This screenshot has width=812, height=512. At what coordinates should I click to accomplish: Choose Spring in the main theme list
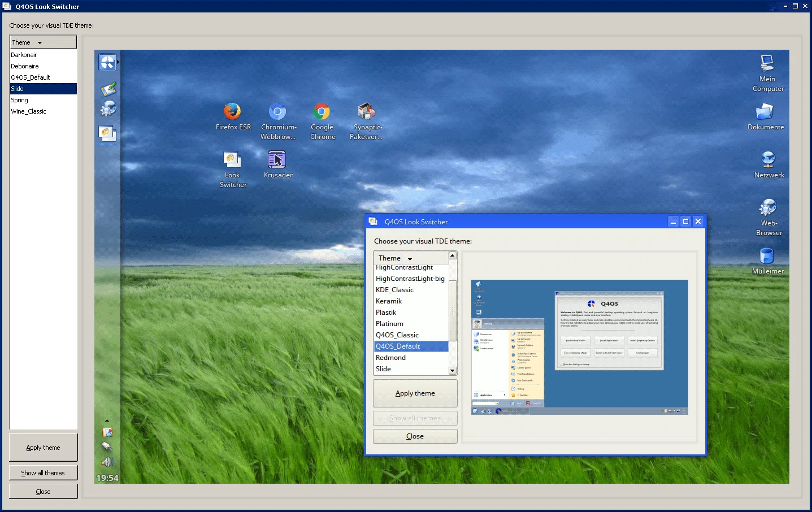pos(43,100)
